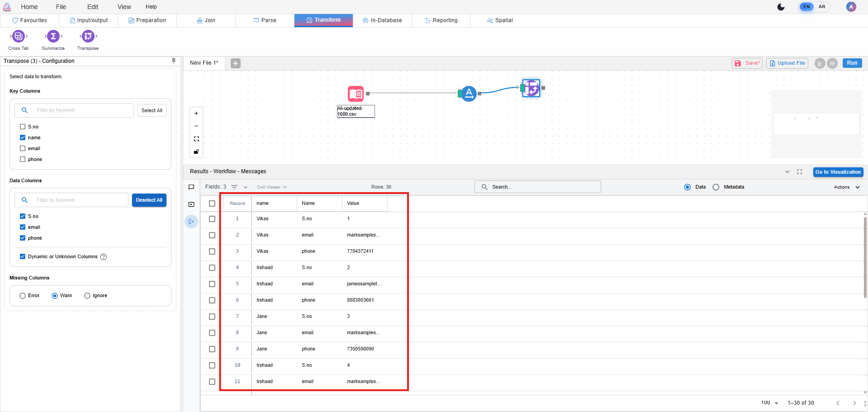The image size is (868, 412).
Task: Select the Error missing columns option
Action: tap(23, 296)
